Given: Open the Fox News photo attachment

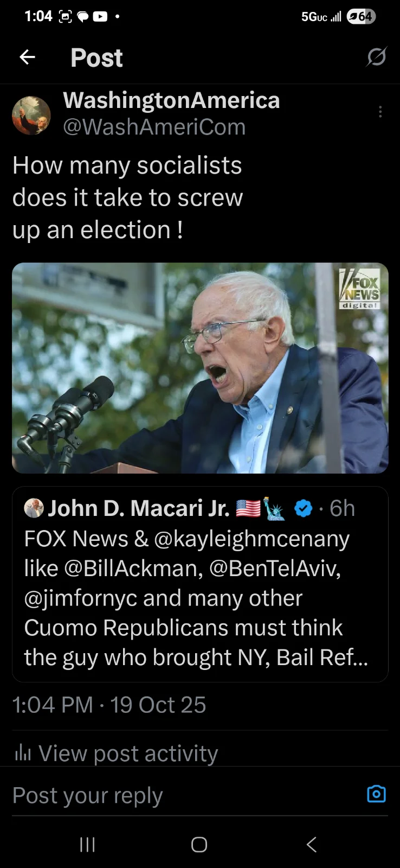Looking at the screenshot, I should [x=200, y=368].
